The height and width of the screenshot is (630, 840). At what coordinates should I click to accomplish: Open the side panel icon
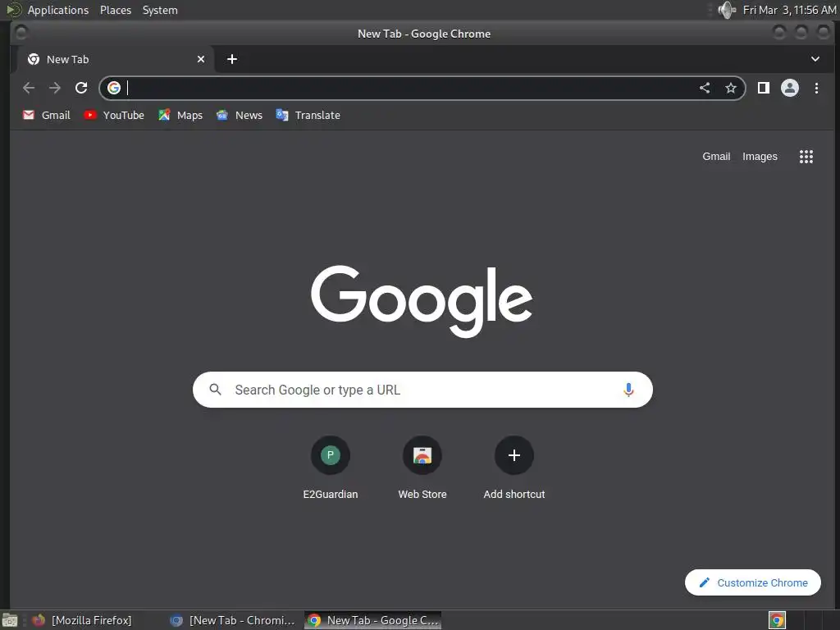pyautogui.click(x=764, y=88)
